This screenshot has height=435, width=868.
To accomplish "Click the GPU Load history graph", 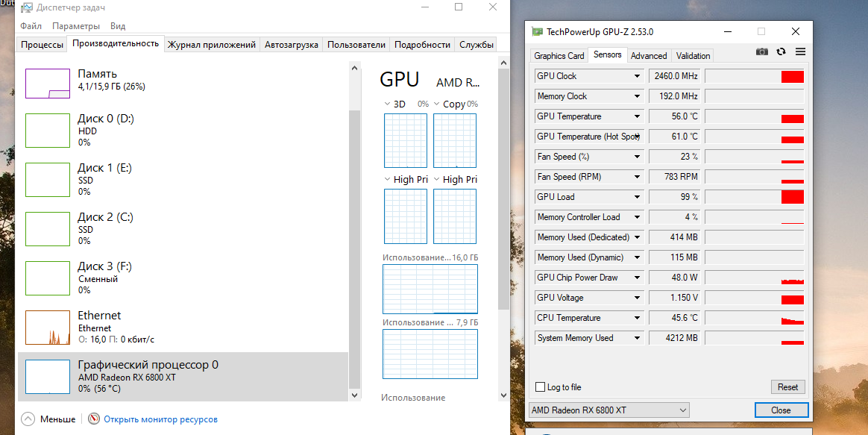I will pos(754,197).
